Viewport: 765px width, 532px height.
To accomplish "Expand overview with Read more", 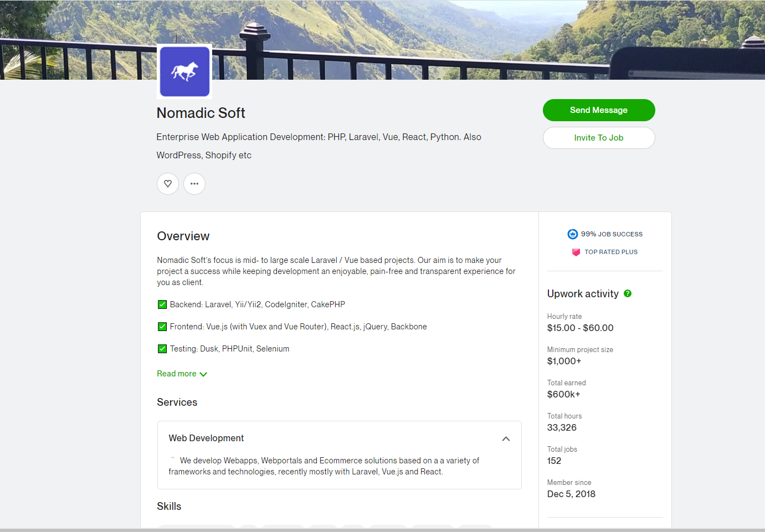I will pos(182,374).
